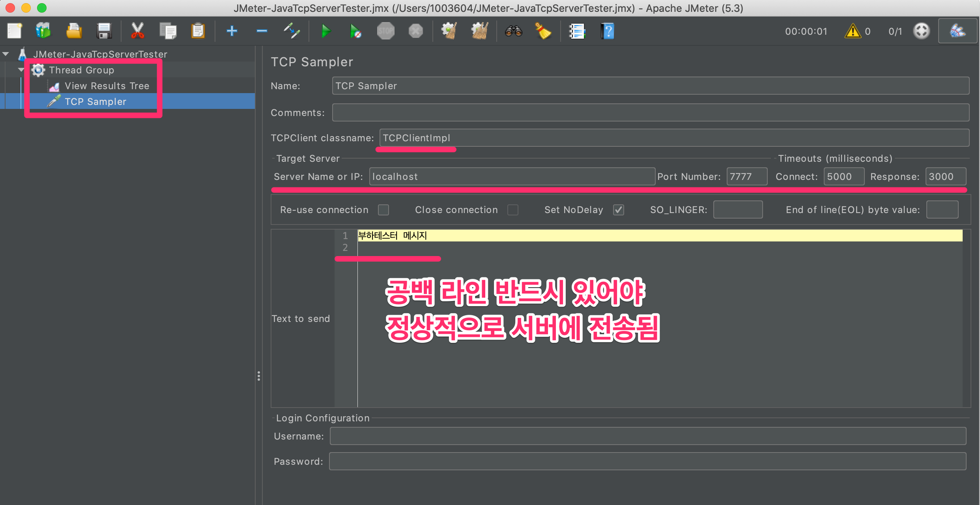Click the Paste clipboard icon
This screenshot has width=980, height=505.
pos(198,31)
